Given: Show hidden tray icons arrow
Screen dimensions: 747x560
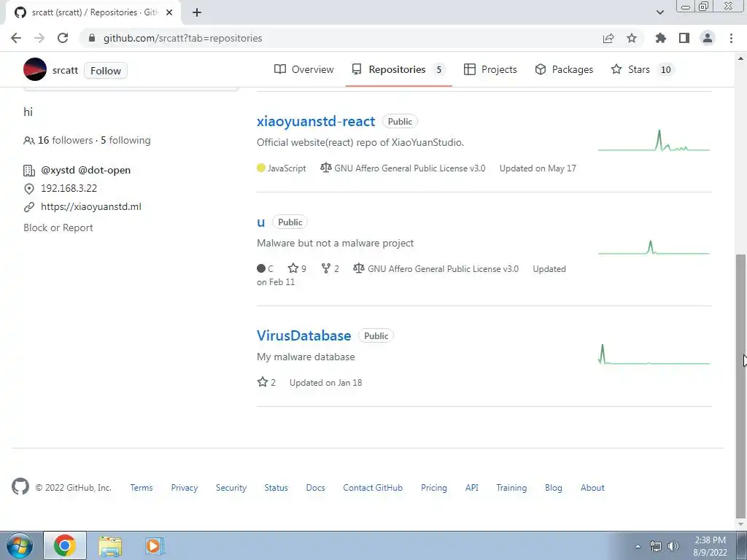Looking at the screenshot, I should coord(638,545).
